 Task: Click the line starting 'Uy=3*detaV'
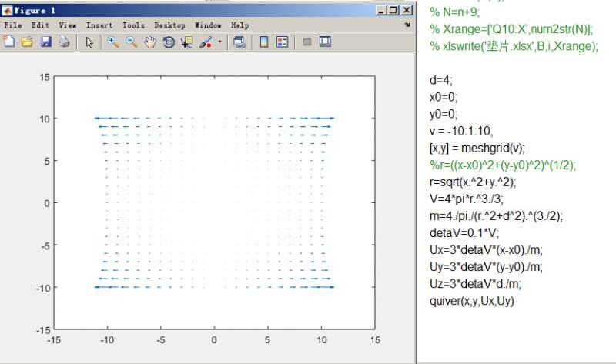(486, 266)
